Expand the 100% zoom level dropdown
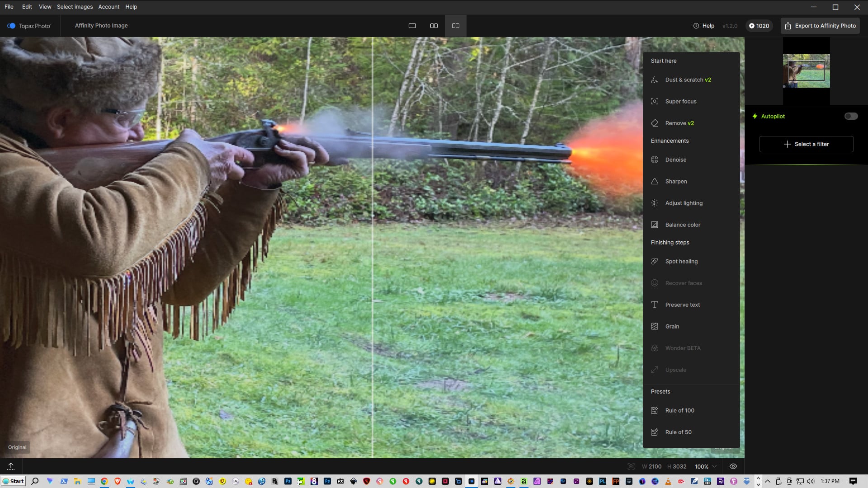The width and height of the screenshot is (868, 488). click(x=706, y=467)
